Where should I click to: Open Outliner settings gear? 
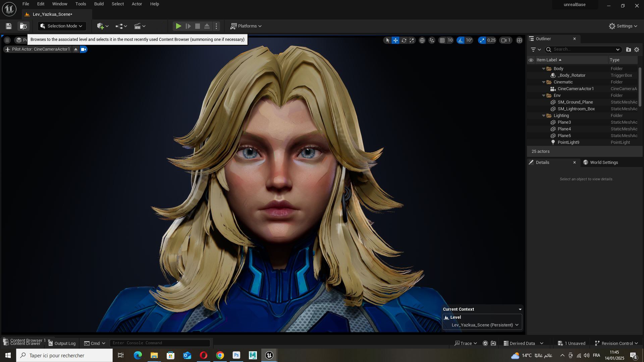(x=637, y=50)
